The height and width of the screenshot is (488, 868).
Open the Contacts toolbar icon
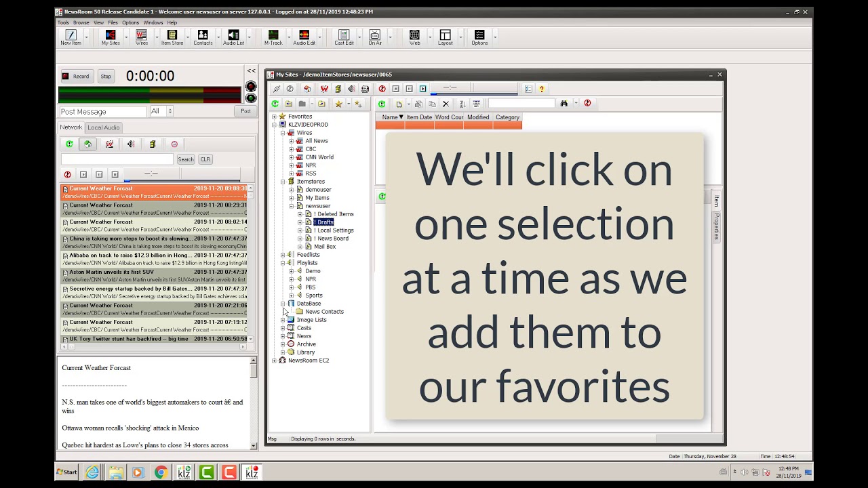[x=203, y=37]
